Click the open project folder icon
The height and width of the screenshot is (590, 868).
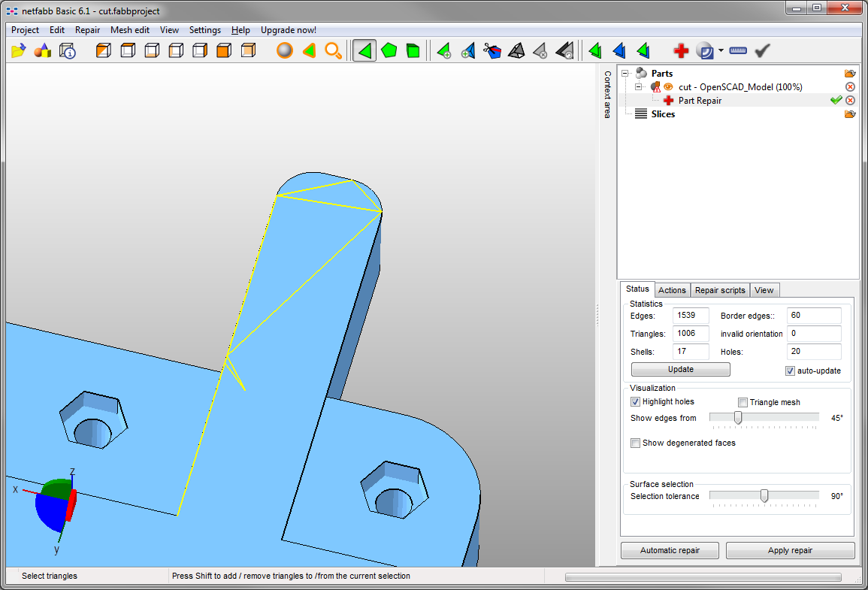[x=19, y=51]
